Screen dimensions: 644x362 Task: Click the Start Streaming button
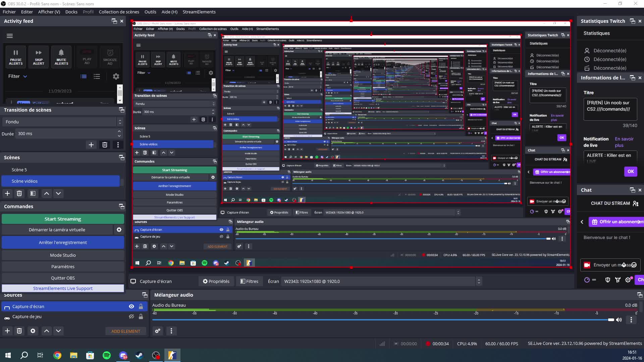tap(63, 219)
